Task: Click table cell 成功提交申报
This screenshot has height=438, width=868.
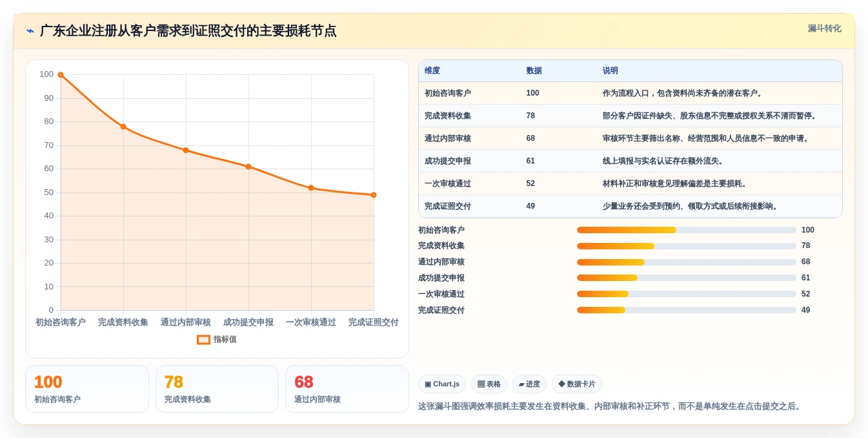Action: coord(448,161)
